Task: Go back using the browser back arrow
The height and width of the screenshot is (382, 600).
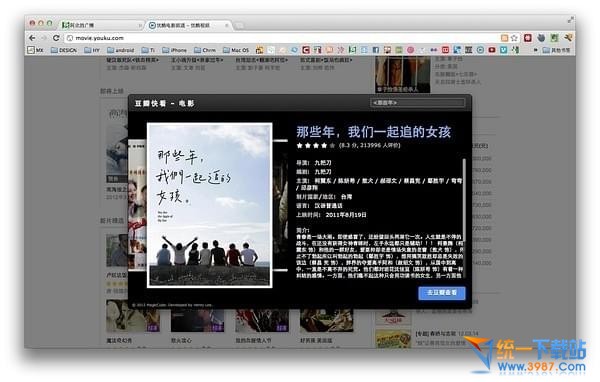Action: pos(32,38)
